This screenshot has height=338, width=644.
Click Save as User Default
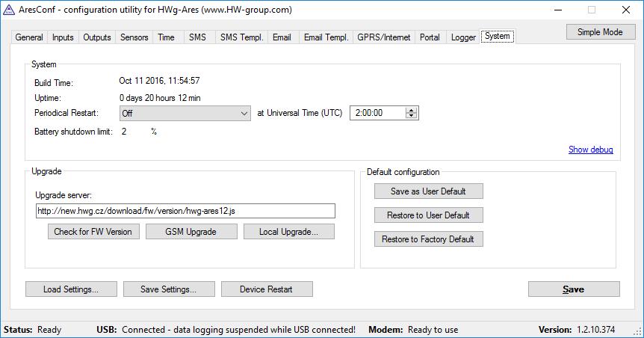428,191
